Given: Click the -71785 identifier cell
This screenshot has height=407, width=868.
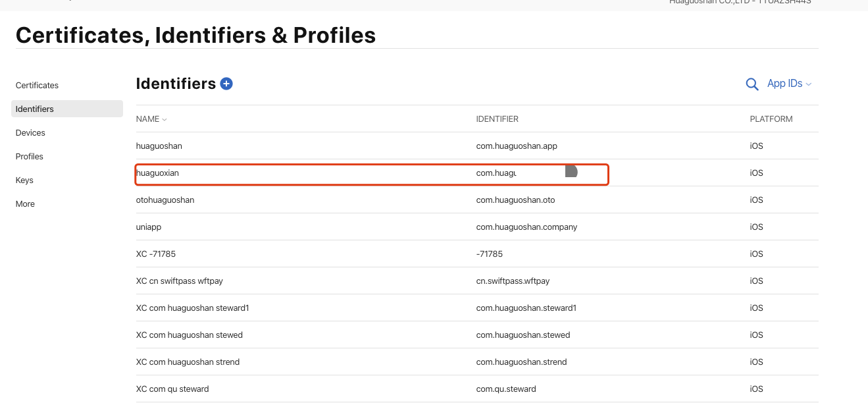Looking at the screenshot, I should click(x=490, y=254).
